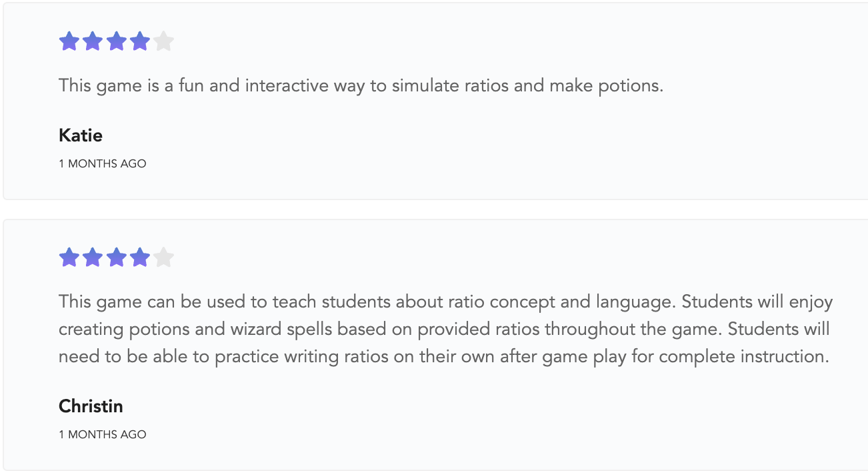Image resolution: width=868 pixels, height=471 pixels.
Task: Click empty fifth star in Katie's rating
Action: coord(163,42)
